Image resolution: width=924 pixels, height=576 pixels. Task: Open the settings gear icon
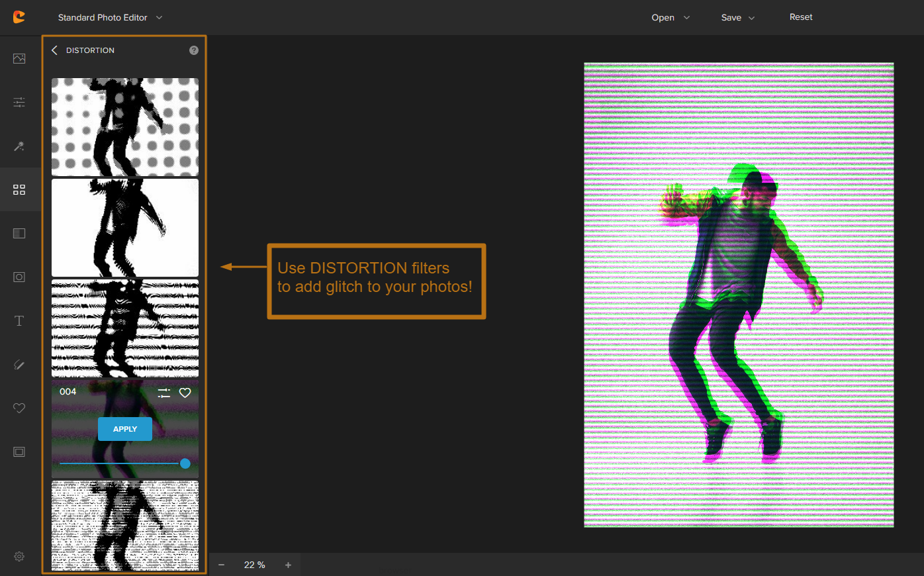point(19,557)
